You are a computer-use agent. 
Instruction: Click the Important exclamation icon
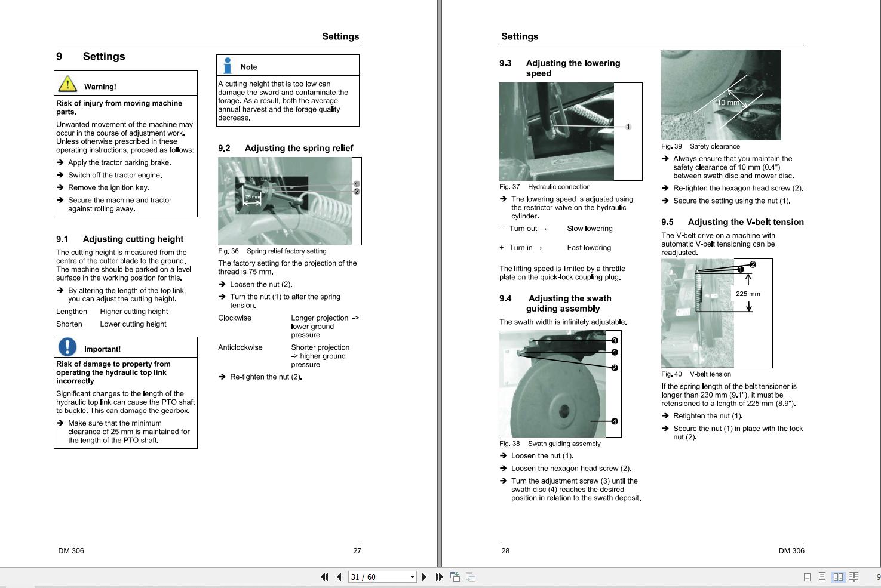click(x=67, y=346)
